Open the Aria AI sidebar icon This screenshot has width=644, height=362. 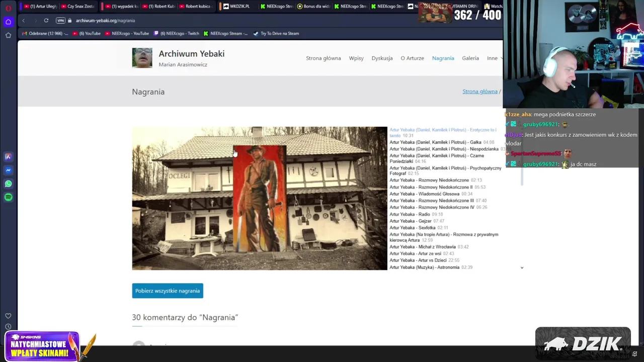pyautogui.click(x=8, y=157)
